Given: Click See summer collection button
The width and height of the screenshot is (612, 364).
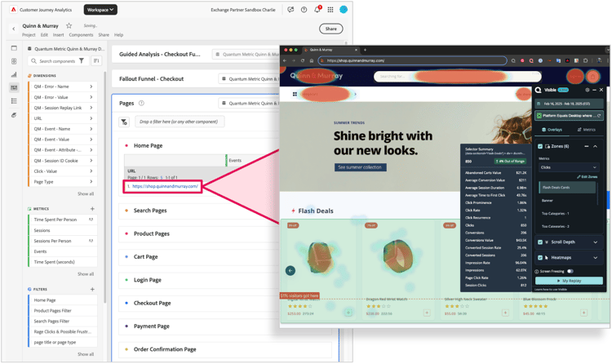Looking at the screenshot, I should tap(360, 167).
